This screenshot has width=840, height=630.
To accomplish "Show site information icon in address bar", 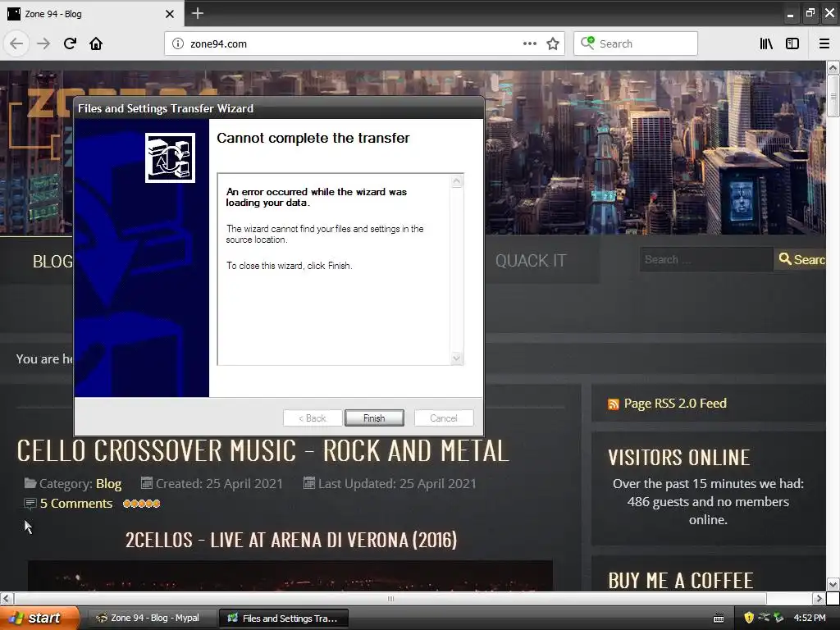I will click(x=177, y=43).
